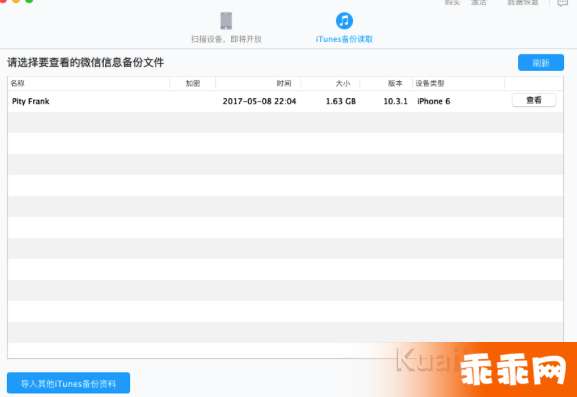This screenshot has height=397, width=577.
Task: Sort by the device type column header
Action: tap(430, 84)
